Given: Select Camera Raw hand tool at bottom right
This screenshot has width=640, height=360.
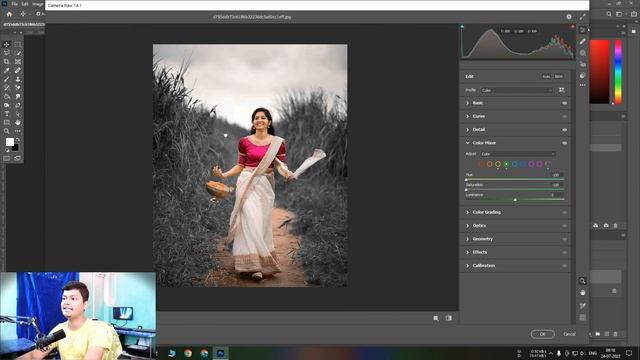Looking at the screenshot, I should click(x=582, y=293).
